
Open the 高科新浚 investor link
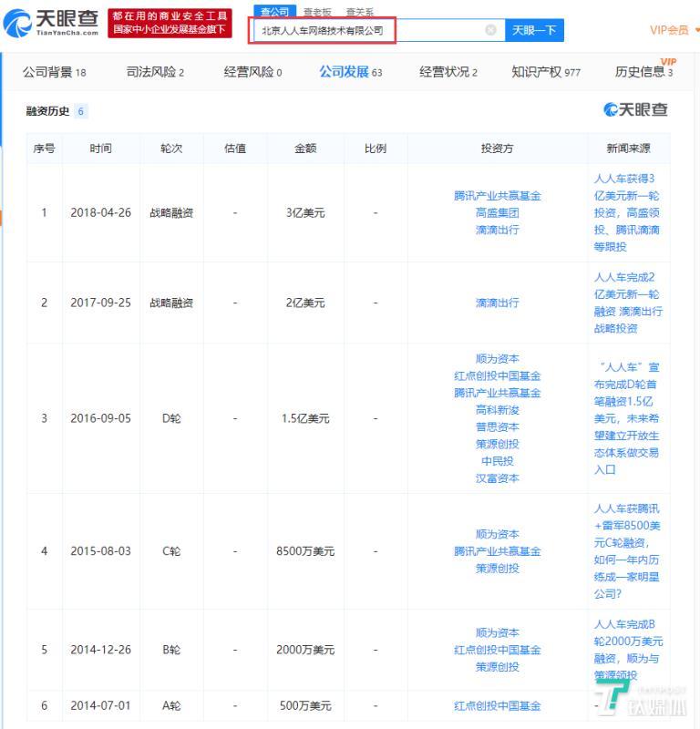pos(498,410)
